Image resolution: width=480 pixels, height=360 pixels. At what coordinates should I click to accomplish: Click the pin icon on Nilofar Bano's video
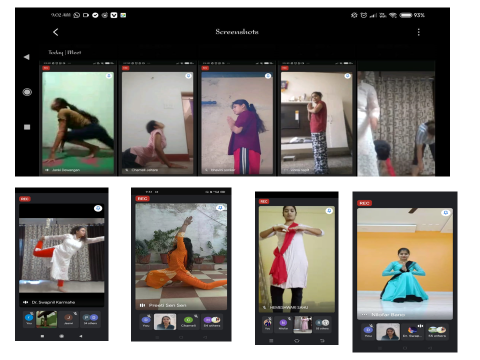pos(446,213)
